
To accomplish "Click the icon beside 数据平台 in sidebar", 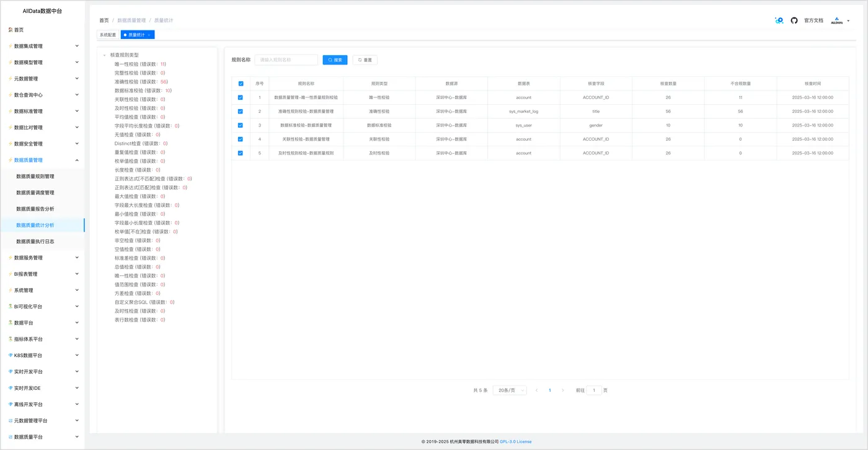I will coord(11,323).
